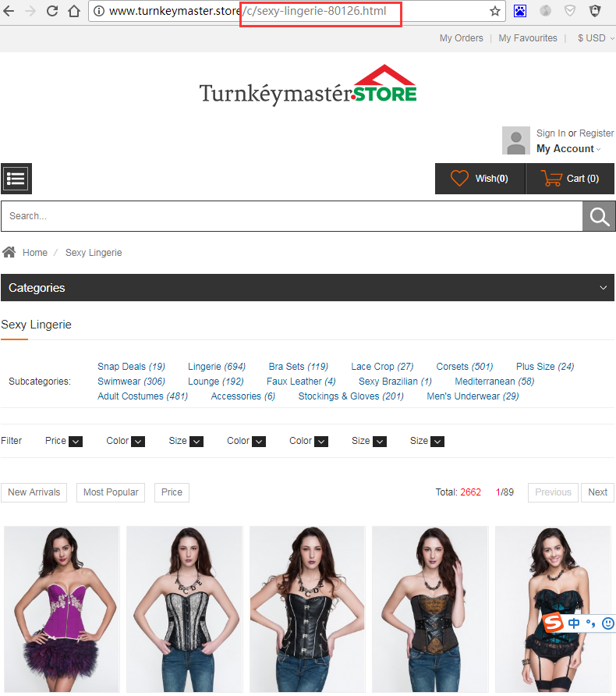Expand the My Account menu

point(568,149)
